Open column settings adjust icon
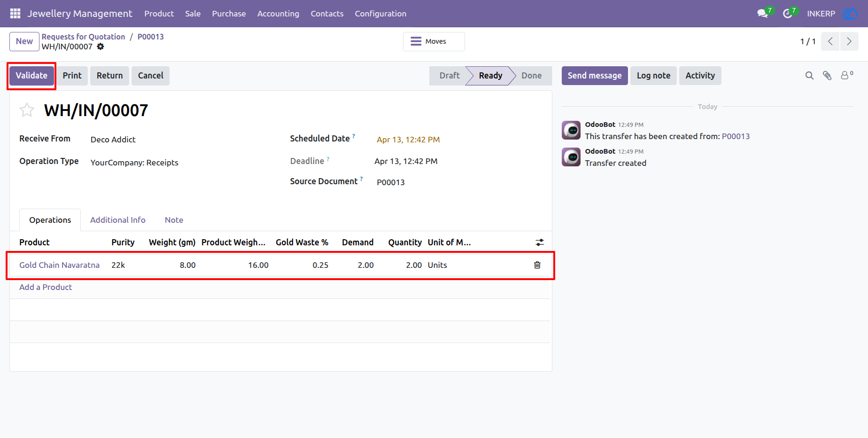The width and height of the screenshot is (868, 438). pyautogui.click(x=540, y=242)
